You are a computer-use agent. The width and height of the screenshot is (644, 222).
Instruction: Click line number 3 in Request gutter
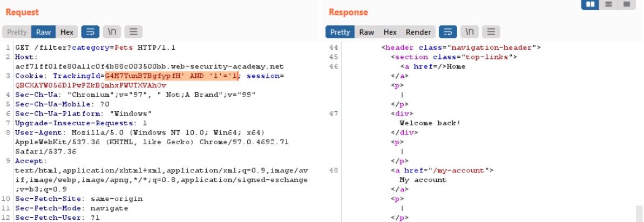(8, 76)
